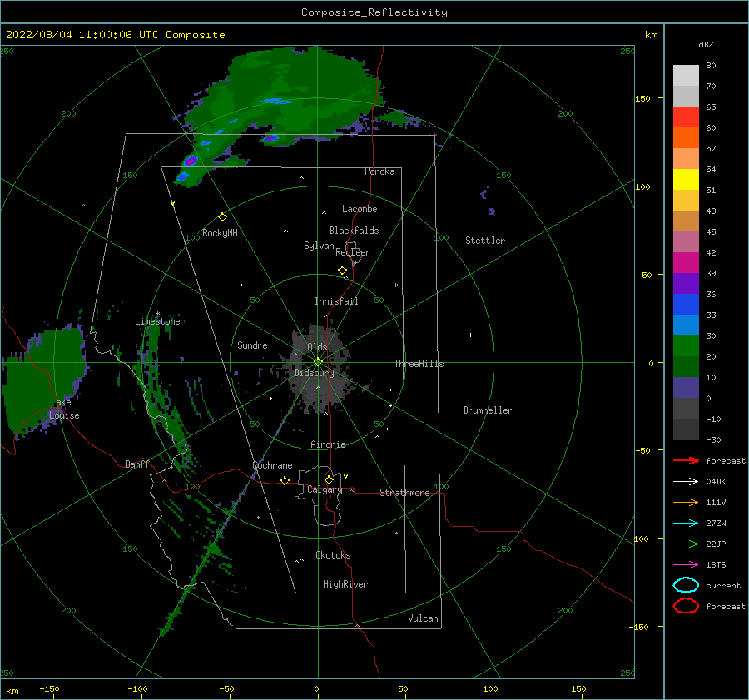749x700 pixels.
Task: Click the Sylvan label
Action: click(319, 246)
